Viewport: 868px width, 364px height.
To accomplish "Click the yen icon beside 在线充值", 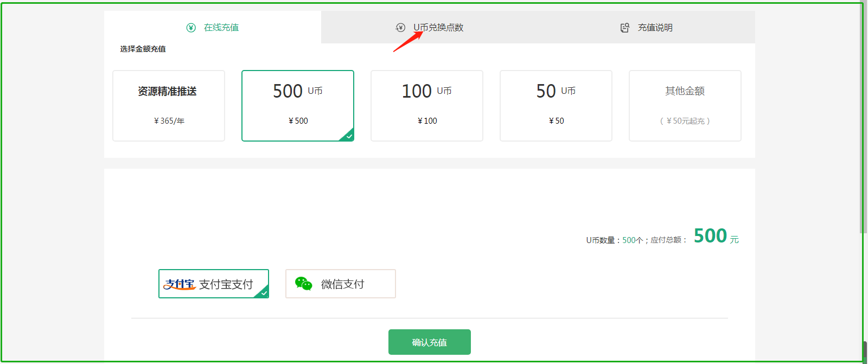I will pyautogui.click(x=191, y=28).
